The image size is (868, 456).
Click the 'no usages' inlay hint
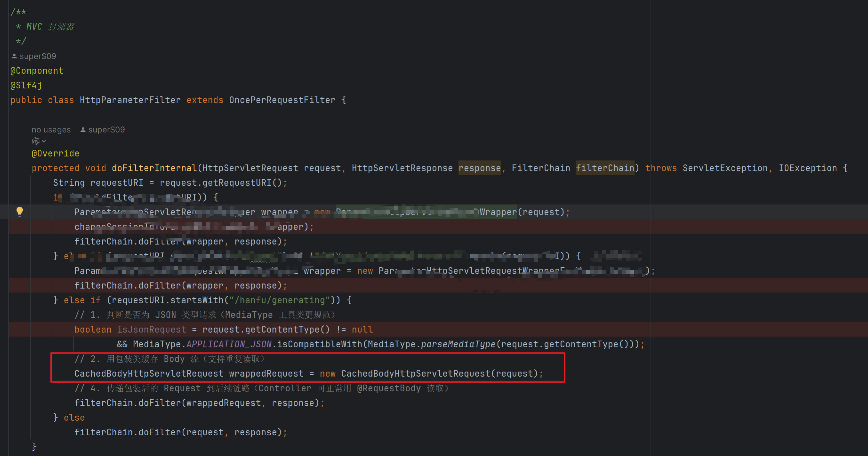point(51,130)
